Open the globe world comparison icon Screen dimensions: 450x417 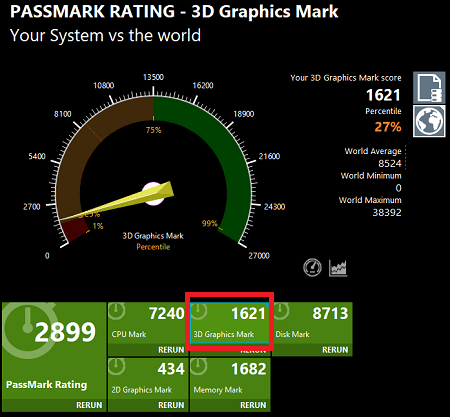coord(429,121)
